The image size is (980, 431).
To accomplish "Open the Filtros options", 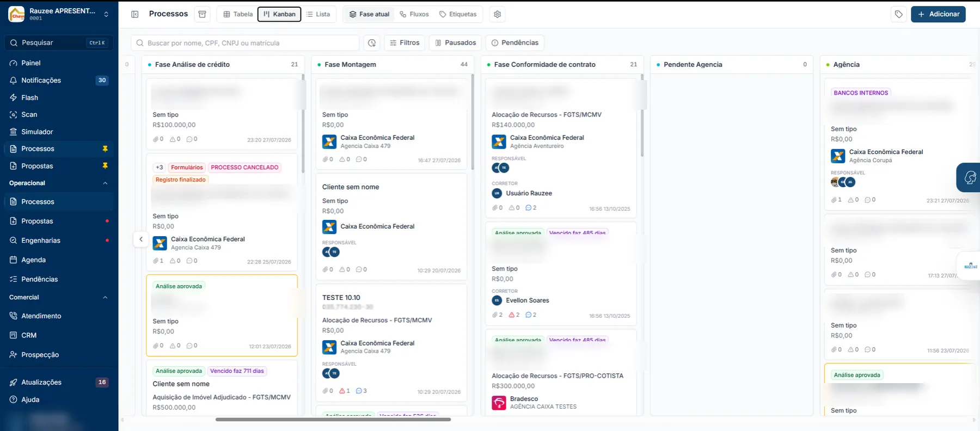I will [x=405, y=42].
